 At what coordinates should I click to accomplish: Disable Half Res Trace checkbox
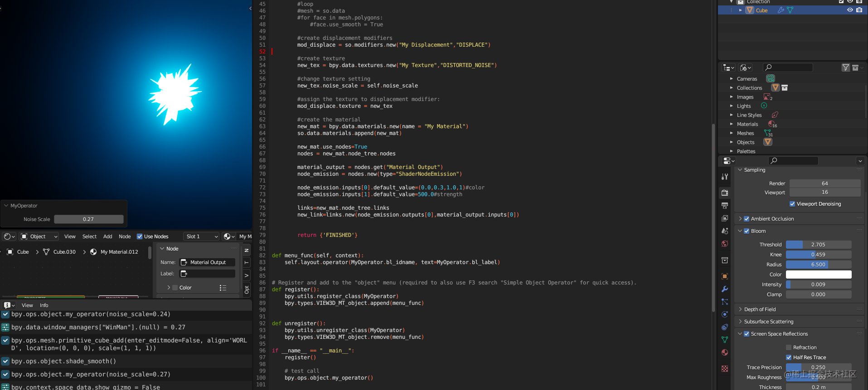(789, 357)
